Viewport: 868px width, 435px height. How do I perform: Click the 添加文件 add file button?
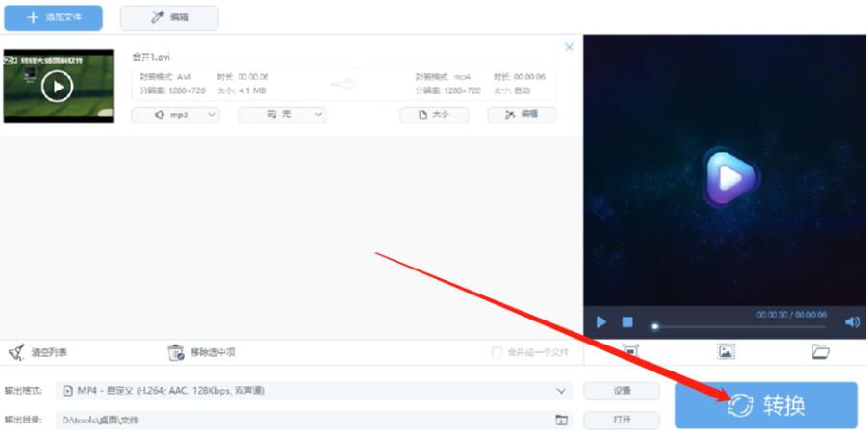coord(53,17)
